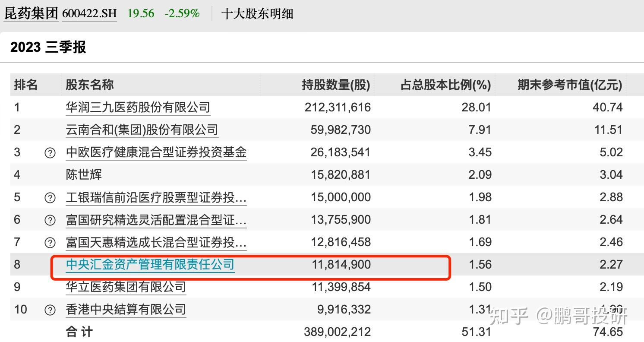Click the 1.50 percentage cell
644x342 pixels.
480,287
